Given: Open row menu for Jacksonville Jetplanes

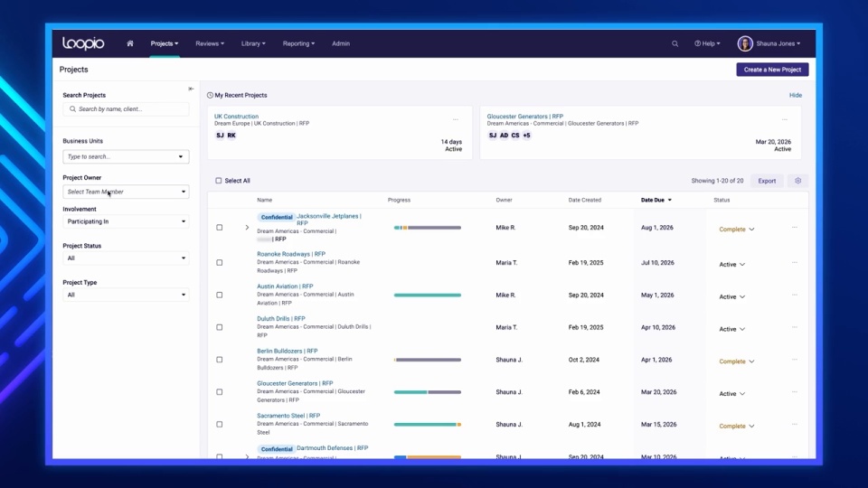Looking at the screenshot, I should [795, 228].
